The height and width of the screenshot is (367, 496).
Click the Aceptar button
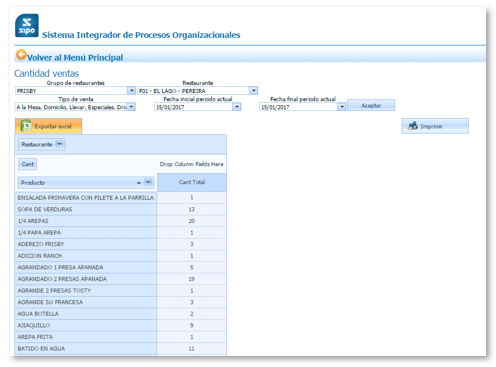(x=371, y=105)
